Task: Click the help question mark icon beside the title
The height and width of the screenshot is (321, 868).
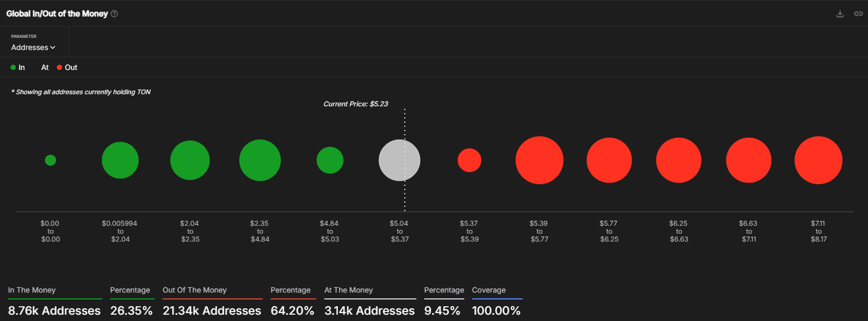Action: [x=114, y=14]
